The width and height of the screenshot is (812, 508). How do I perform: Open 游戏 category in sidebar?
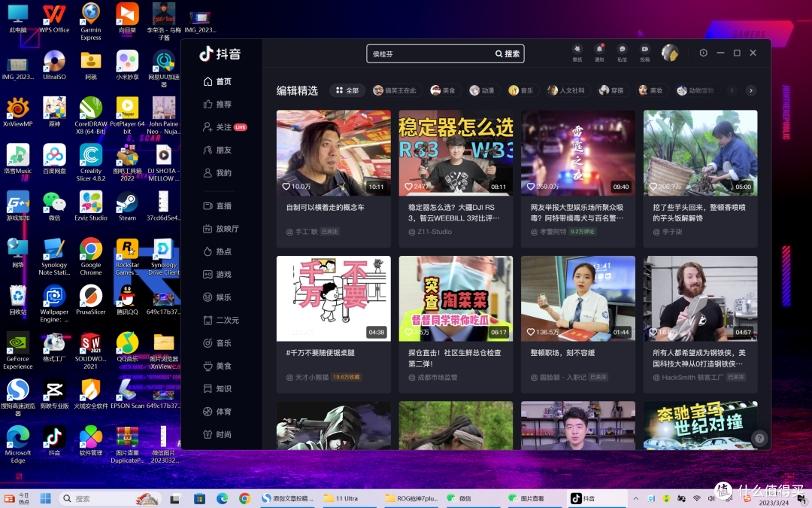point(217,274)
